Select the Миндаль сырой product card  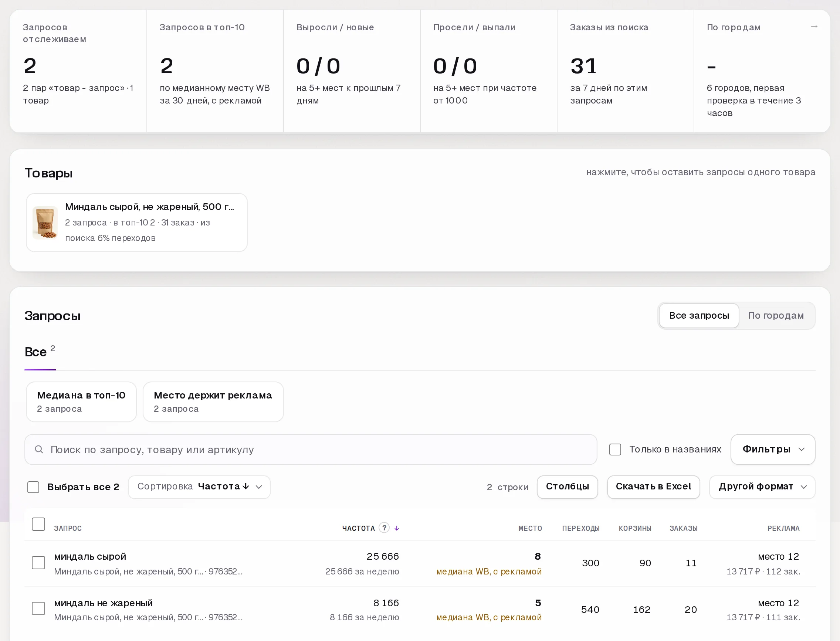point(137,223)
